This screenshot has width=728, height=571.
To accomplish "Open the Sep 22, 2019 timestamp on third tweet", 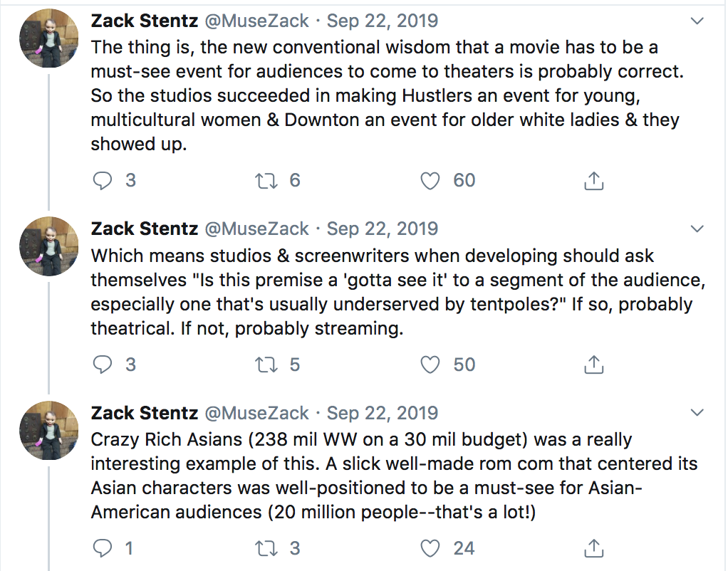I will tap(383, 413).
